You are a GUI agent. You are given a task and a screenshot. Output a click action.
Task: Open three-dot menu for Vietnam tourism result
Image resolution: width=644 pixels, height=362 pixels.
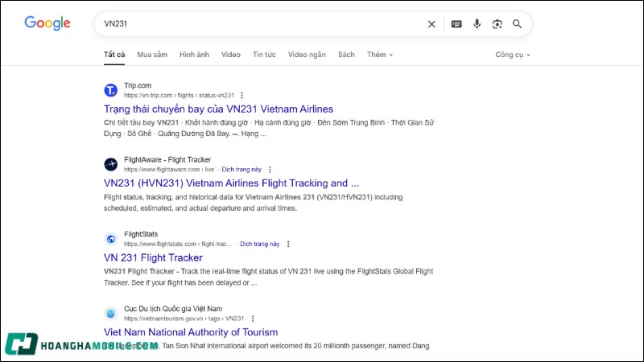point(253,319)
